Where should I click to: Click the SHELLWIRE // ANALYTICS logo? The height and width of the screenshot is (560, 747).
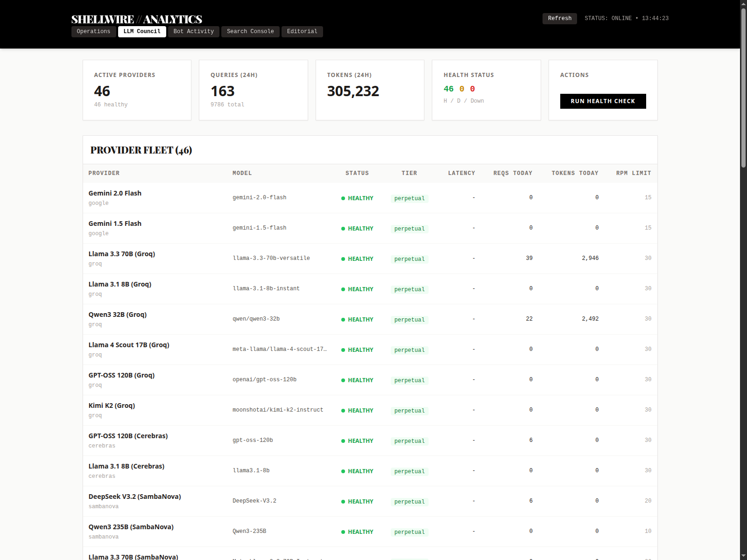(x=137, y=19)
